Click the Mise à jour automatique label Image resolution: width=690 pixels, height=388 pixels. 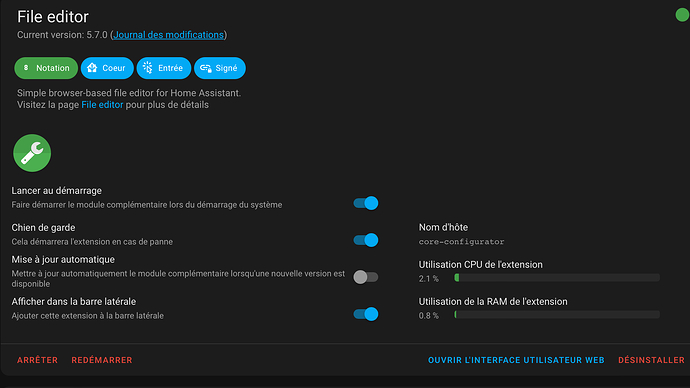[63, 260]
